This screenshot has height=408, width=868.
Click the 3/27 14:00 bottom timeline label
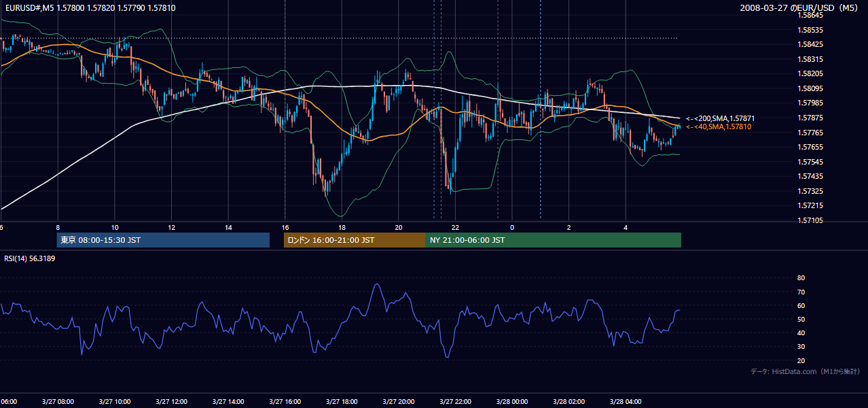[228, 401]
